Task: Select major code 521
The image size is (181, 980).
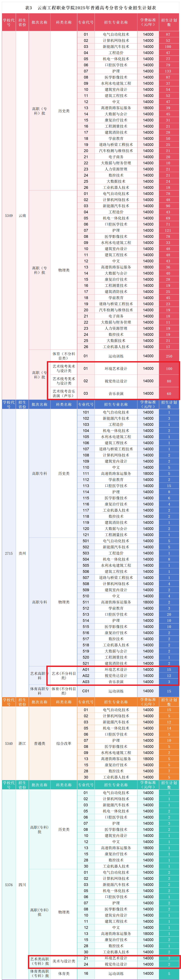Action: point(86,663)
